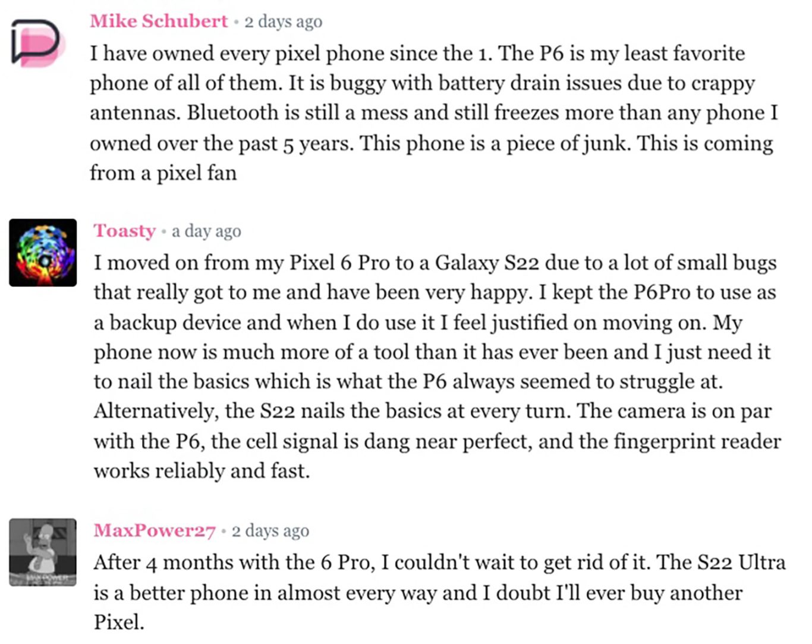Screen dimensions: 812x644
Task: Click "works reliably and fast" in Toasty's comment
Action: (200, 471)
